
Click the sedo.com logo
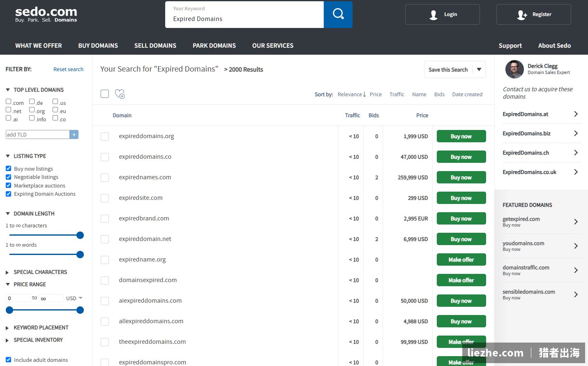[46, 14]
